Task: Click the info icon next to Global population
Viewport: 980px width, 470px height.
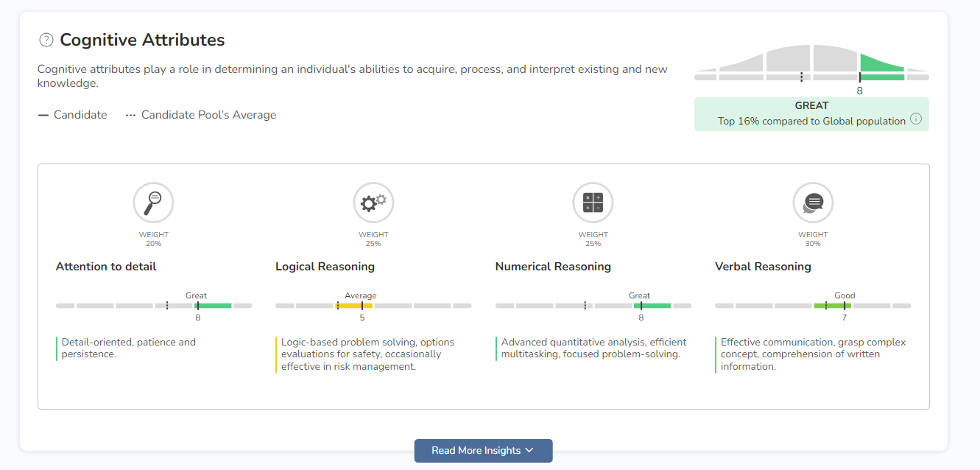Action: 916,119
